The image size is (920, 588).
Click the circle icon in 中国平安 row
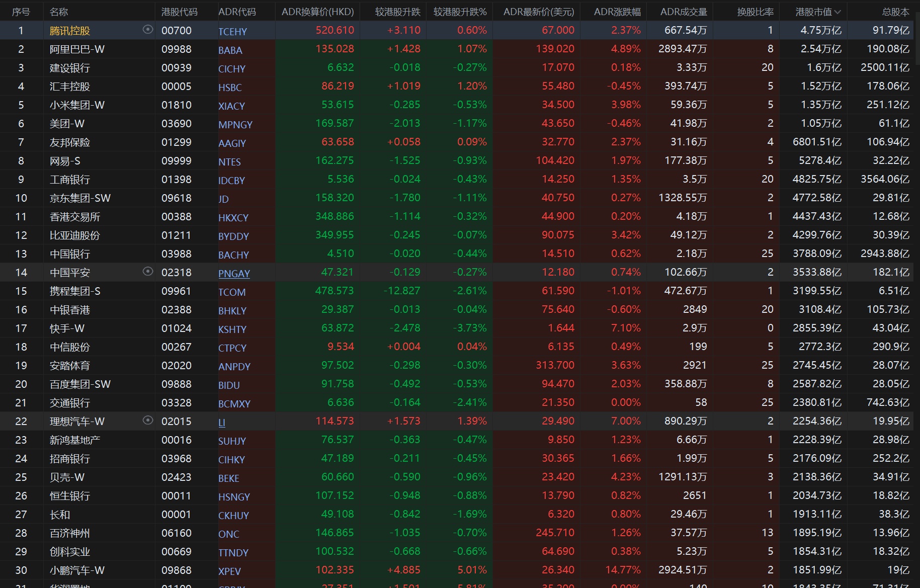click(x=148, y=272)
